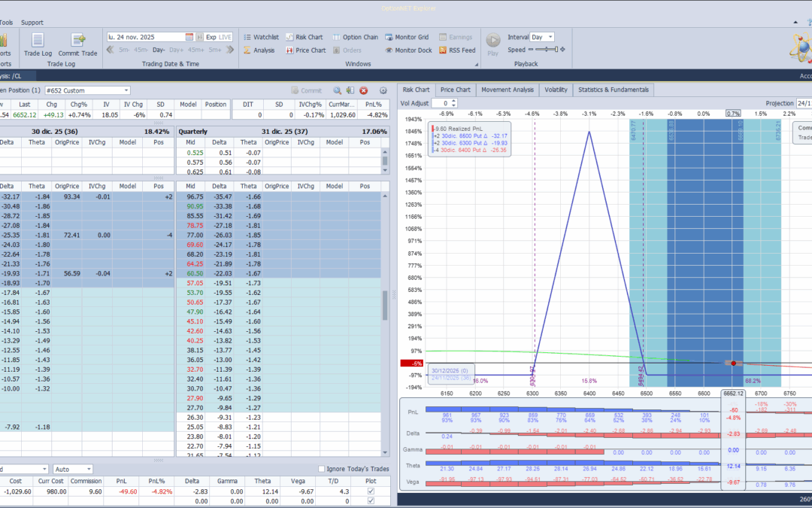Viewport: 812px width, 508px height.
Task: Click the Exp button next to date
Action: [211, 37]
